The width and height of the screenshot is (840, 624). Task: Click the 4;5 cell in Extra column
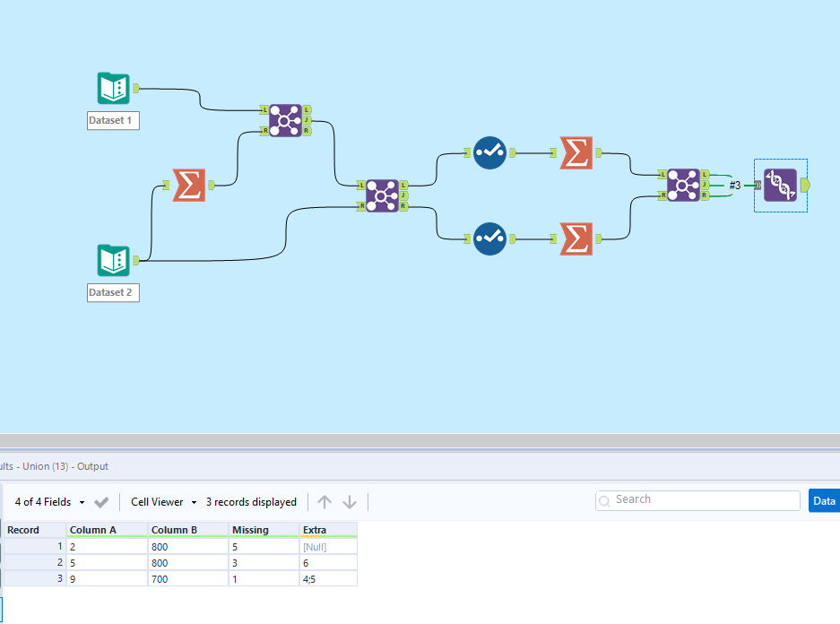[x=328, y=579]
